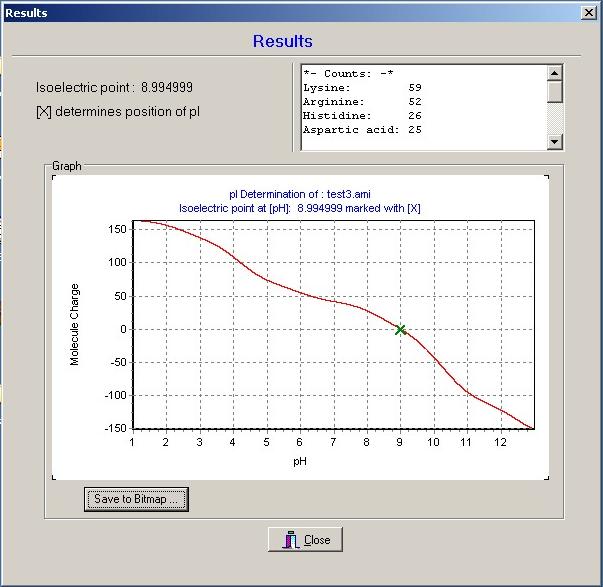Select the Lysine: 59 row
This screenshot has height=587, width=603.
click(x=362, y=88)
